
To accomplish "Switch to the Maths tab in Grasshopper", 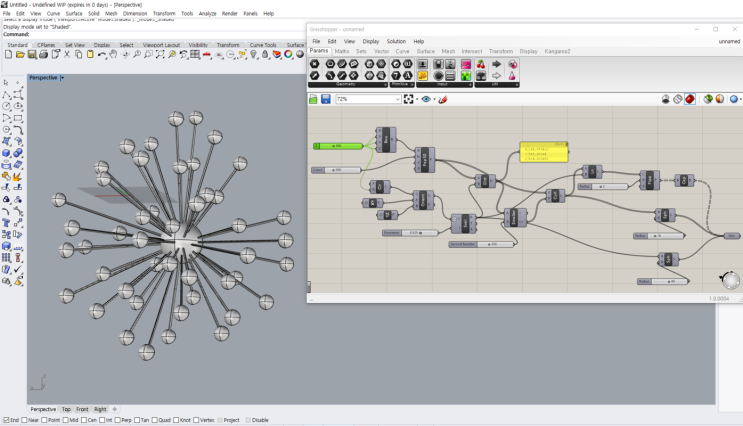I will tap(342, 51).
